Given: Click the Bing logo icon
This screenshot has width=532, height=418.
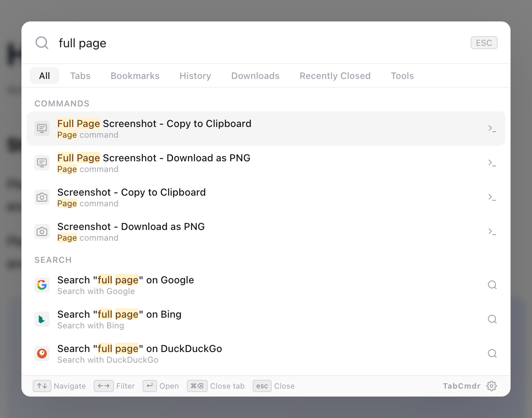Looking at the screenshot, I should click(42, 319).
